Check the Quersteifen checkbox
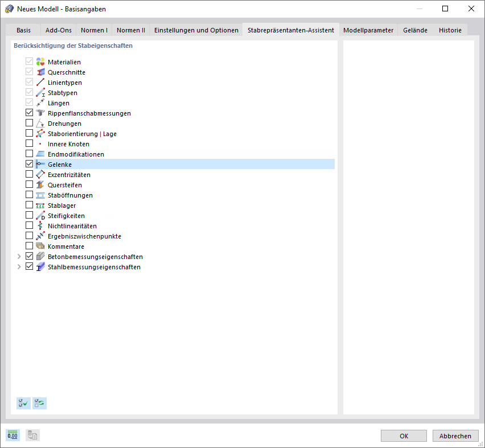 tap(29, 184)
